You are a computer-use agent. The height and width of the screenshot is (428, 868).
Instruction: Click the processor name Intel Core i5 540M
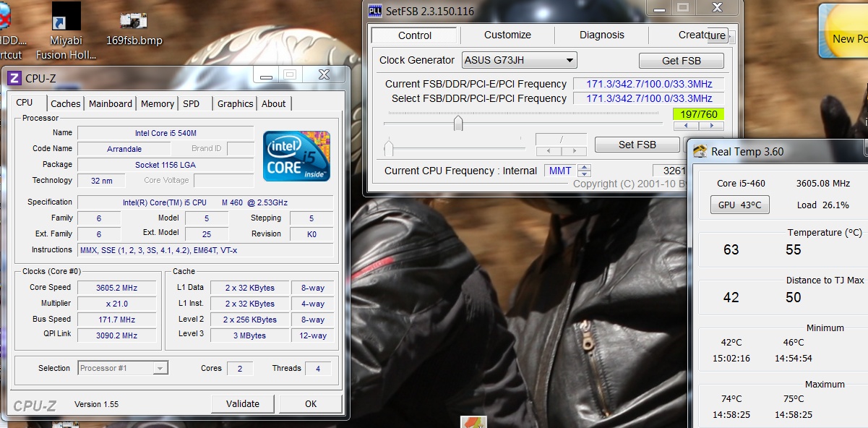pos(166,133)
